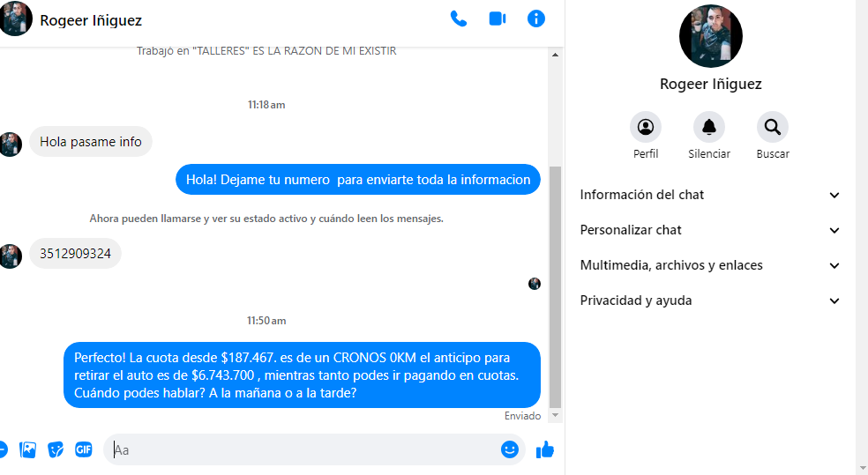Open large profile picture in side panel
The height and width of the screenshot is (475, 868).
coord(711,36)
